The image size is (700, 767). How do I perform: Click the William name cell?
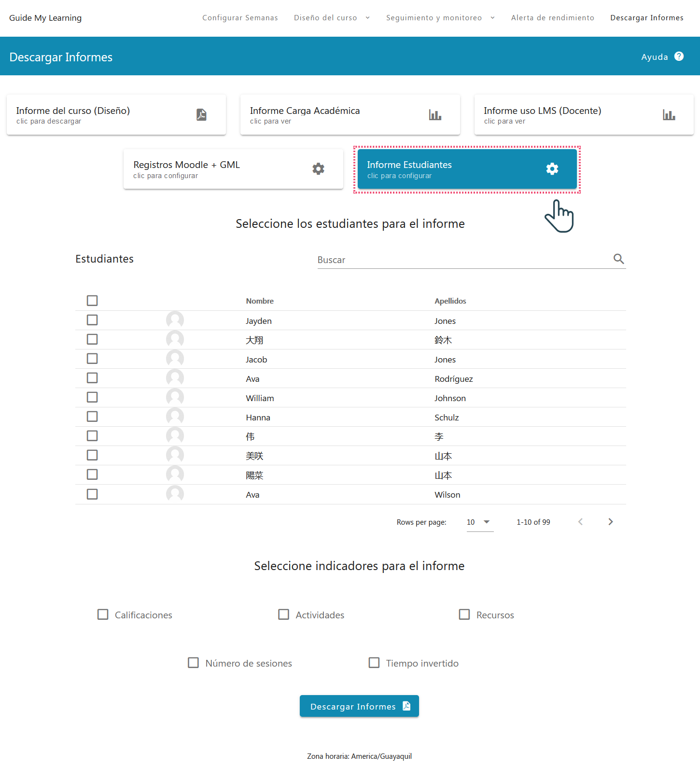pyautogui.click(x=260, y=398)
